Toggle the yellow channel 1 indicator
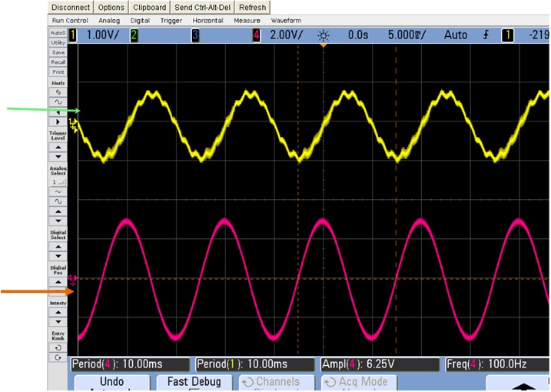551x392 pixels. coord(73,35)
